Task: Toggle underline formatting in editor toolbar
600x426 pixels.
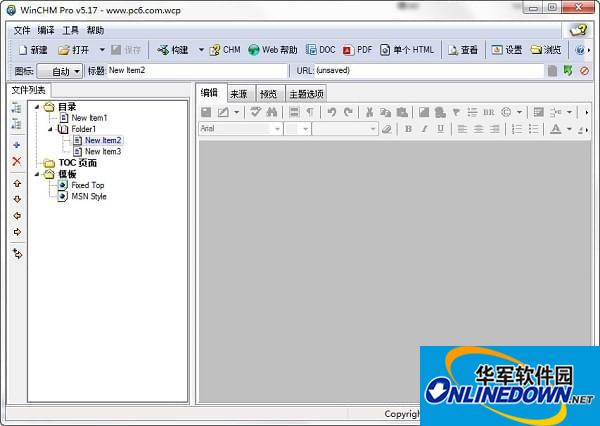Action: coord(440,129)
